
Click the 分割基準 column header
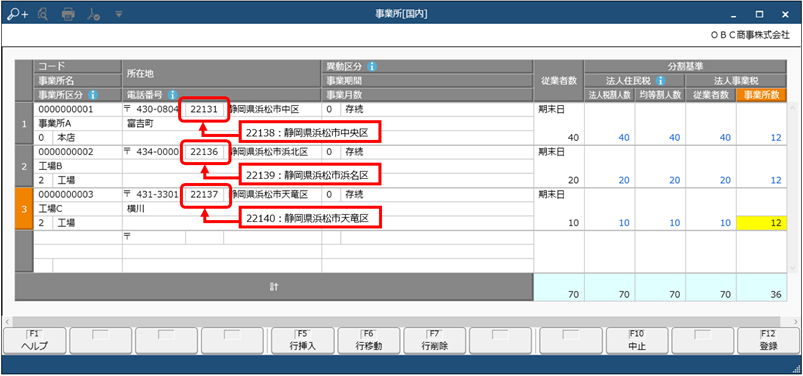point(685,67)
